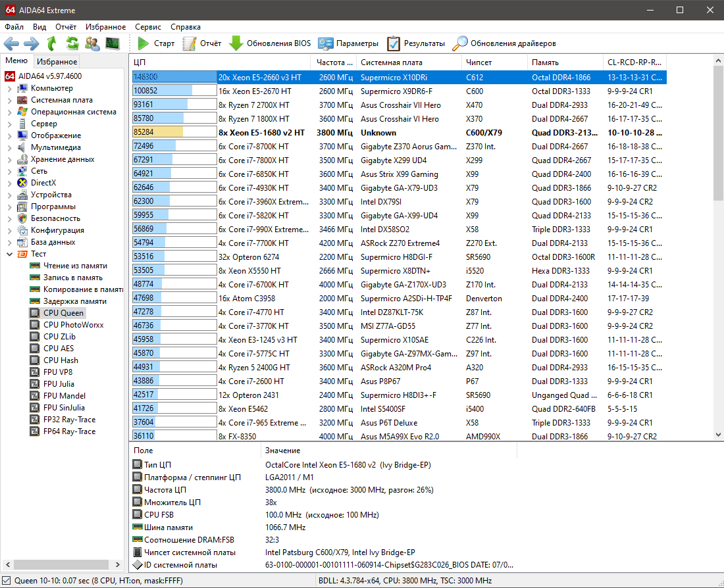Select CPU Hash benchmark
This screenshot has height=588, width=724.
[x=61, y=360]
